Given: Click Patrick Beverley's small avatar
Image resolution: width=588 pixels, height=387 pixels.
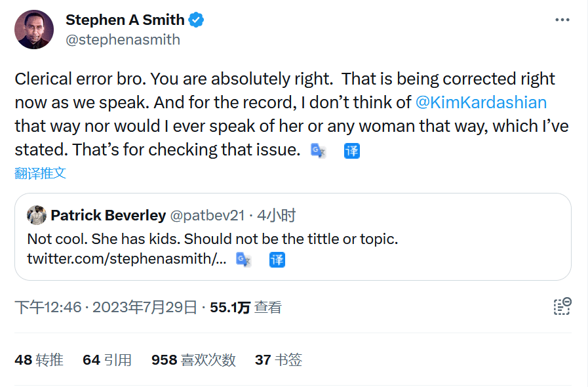Looking at the screenshot, I should point(37,215).
